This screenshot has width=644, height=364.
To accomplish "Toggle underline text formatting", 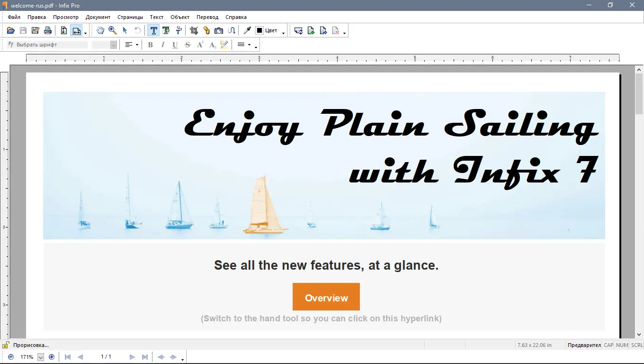I will tap(175, 45).
